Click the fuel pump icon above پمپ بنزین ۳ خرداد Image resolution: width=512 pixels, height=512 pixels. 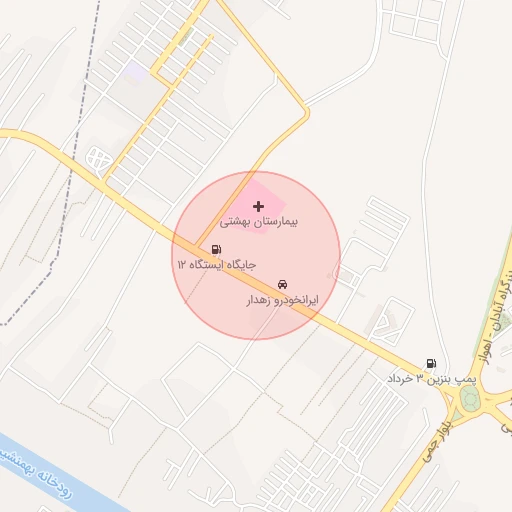[x=431, y=363]
